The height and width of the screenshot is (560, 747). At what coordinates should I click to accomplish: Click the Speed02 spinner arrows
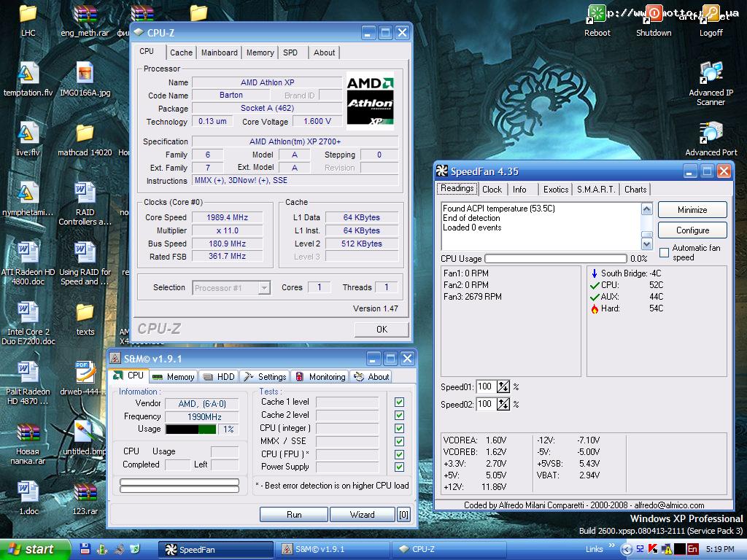pyautogui.click(x=503, y=404)
